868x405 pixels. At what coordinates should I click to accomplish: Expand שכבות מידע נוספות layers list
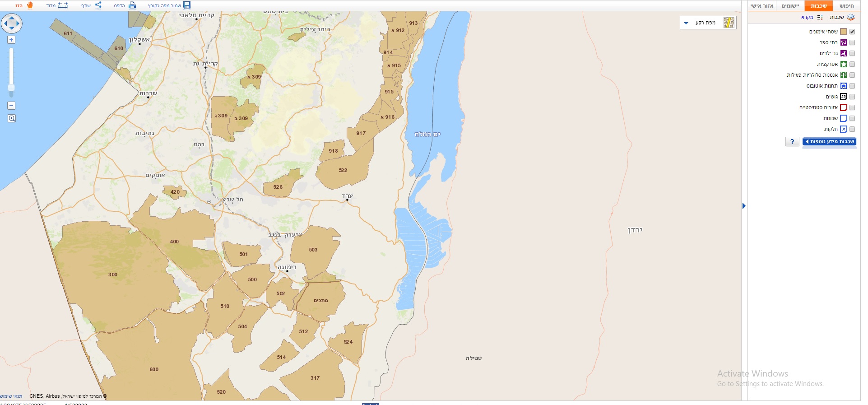[x=829, y=142]
